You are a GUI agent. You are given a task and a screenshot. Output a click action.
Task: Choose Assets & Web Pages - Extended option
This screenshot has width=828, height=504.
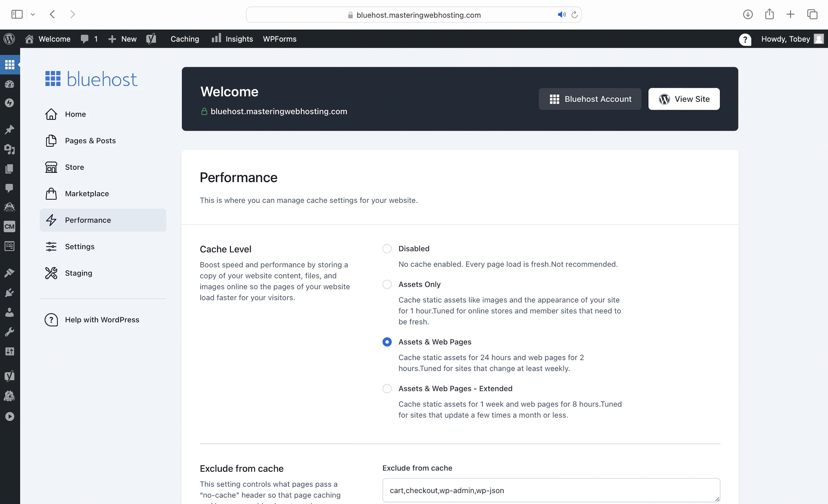tap(387, 388)
